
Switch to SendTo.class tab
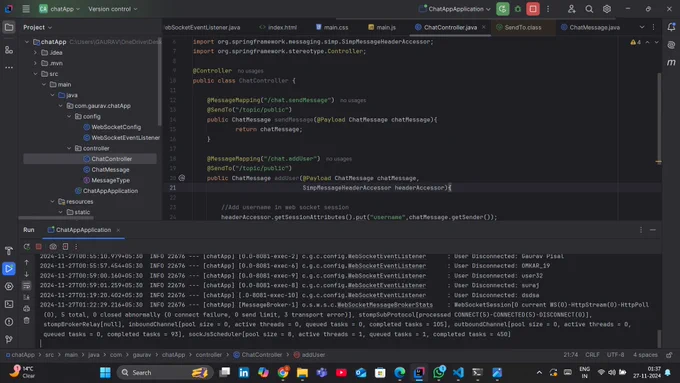(x=519, y=27)
